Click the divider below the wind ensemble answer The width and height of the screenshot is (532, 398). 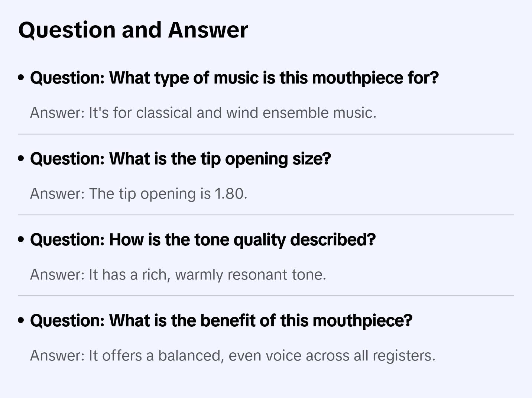click(x=266, y=134)
